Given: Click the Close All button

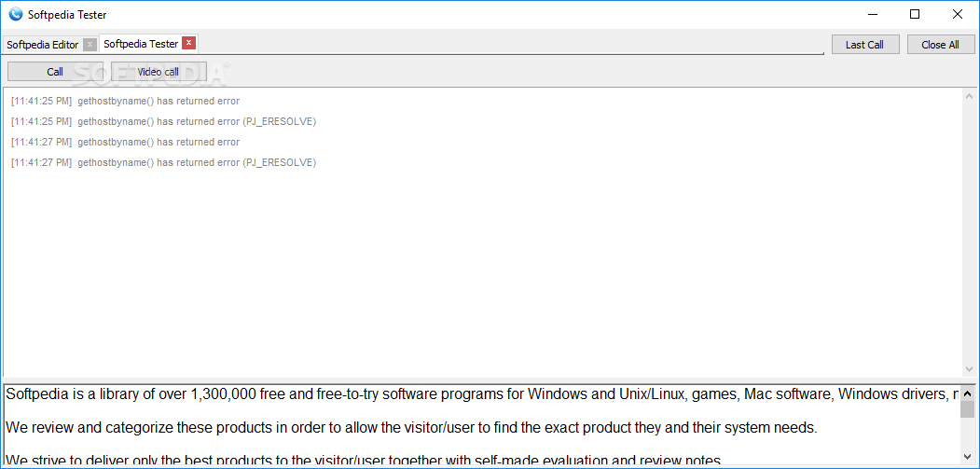Looking at the screenshot, I should 940,45.
